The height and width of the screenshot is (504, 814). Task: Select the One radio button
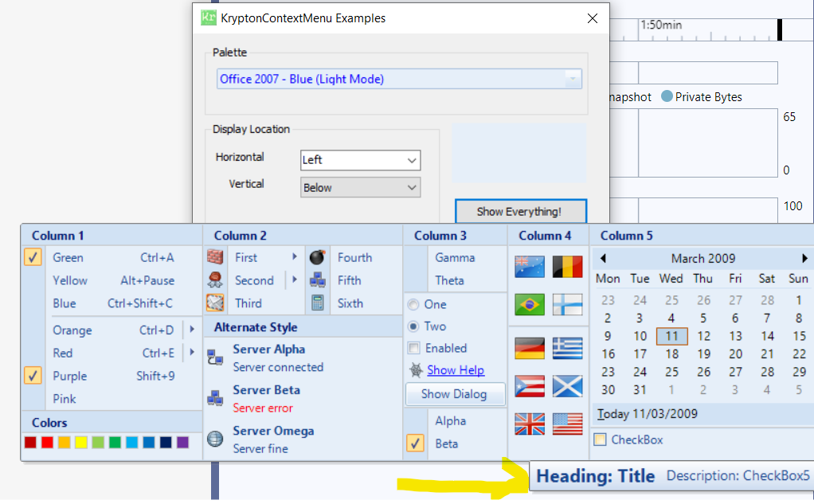413,304
